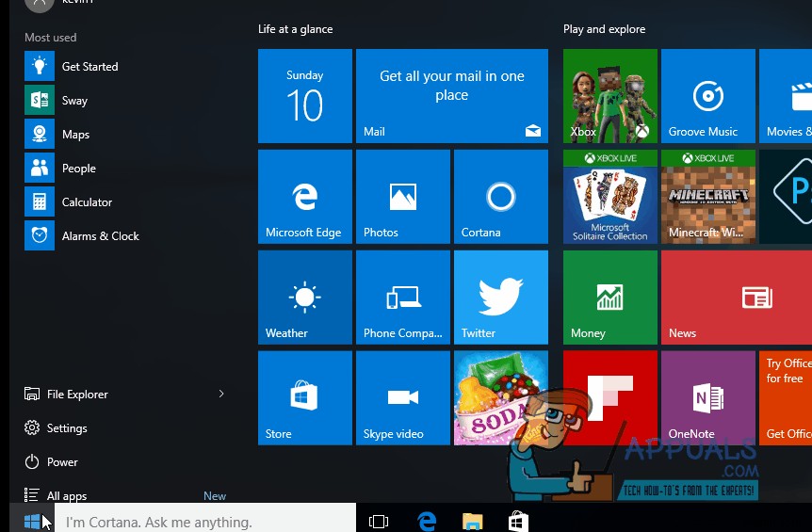
Task: Open Store from the taskbar
Action: [518, 521]
